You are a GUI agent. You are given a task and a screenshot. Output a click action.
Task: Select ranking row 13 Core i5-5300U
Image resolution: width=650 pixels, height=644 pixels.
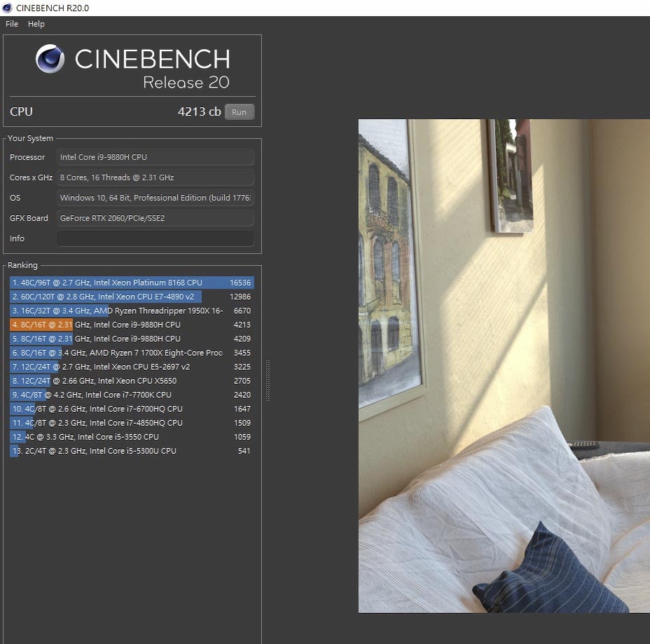coord(132,451)
